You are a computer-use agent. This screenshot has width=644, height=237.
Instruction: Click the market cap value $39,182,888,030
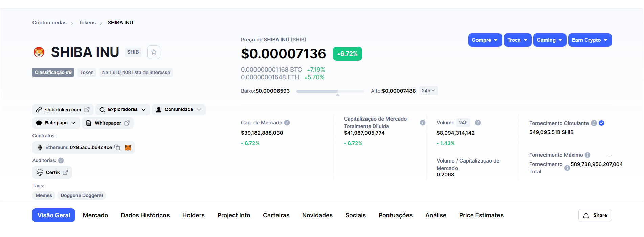262,133
